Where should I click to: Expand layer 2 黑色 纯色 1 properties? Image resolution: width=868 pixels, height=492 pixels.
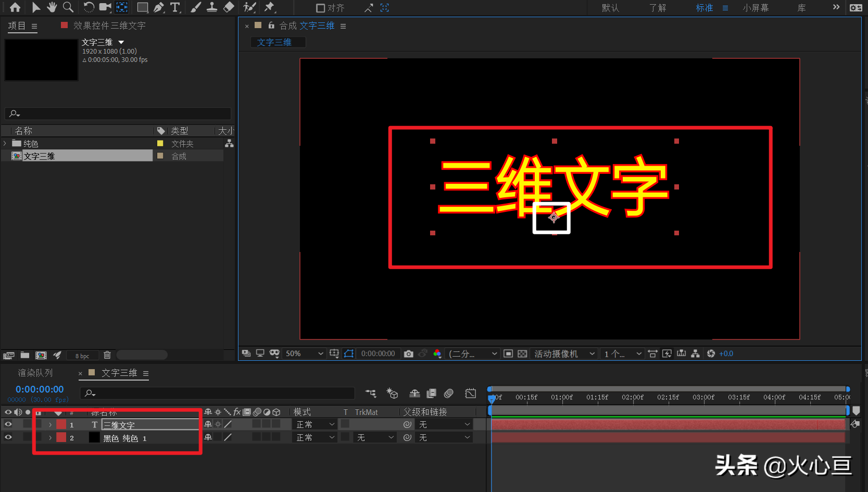[50, 438]
